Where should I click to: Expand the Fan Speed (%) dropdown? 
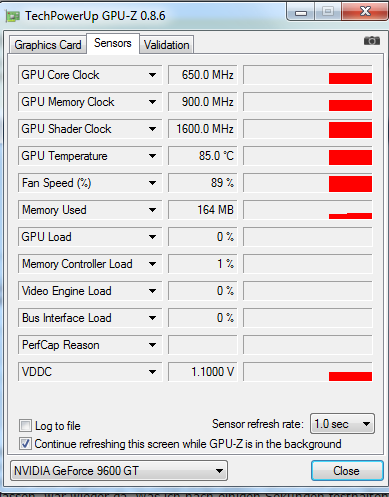click(x=152, y=183)
